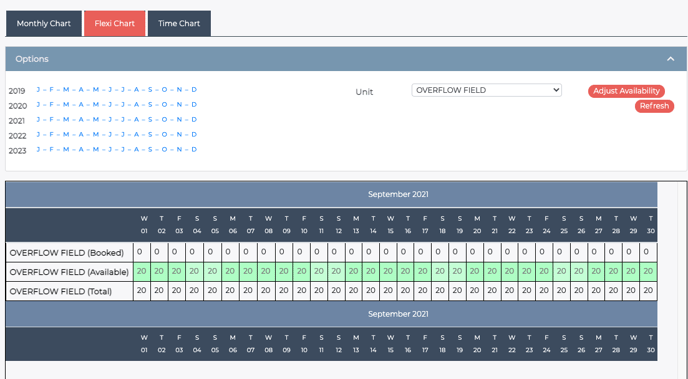Viewport: 688px width, 379px height.
Task: Select the Available cell for day 15
Action: tap(388, 272)
